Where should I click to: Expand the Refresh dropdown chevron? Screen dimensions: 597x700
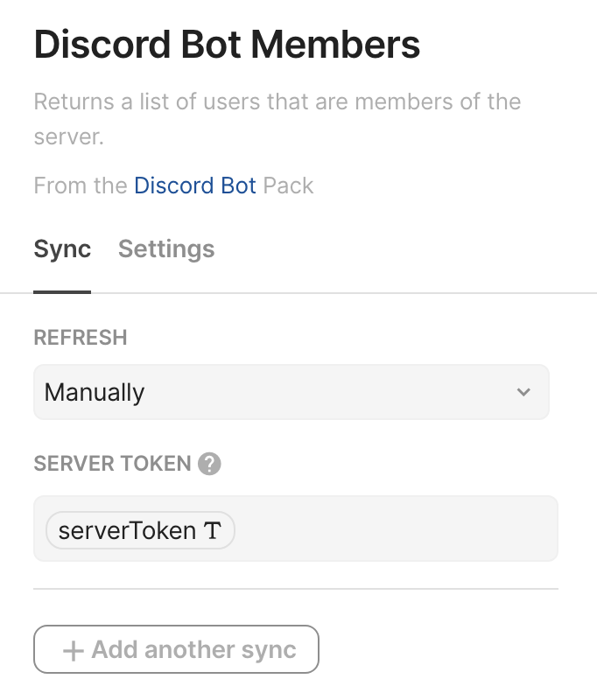point(523,392)
